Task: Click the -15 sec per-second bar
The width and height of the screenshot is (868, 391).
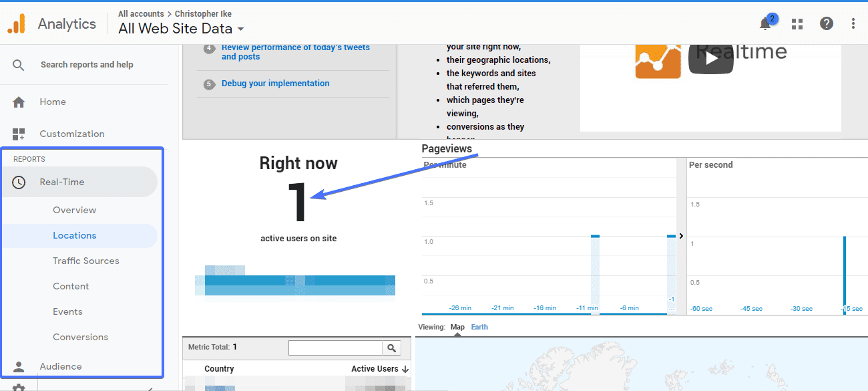Action: coord(845,275)
